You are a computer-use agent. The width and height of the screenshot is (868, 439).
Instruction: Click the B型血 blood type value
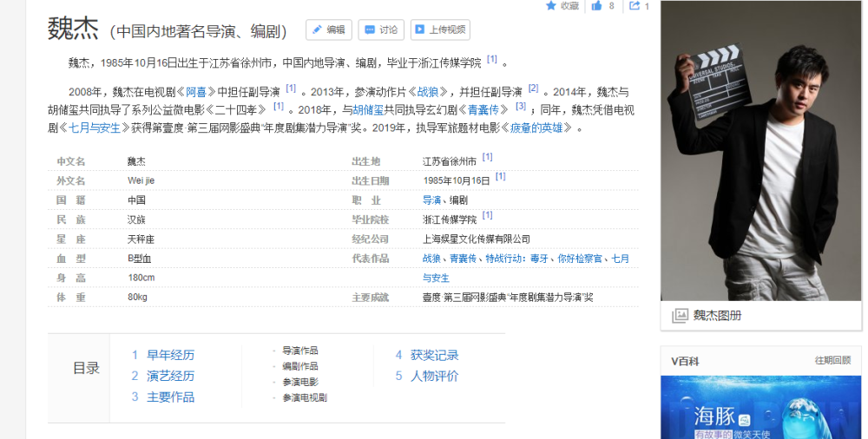pyautogui.click(x=139, y=259)
